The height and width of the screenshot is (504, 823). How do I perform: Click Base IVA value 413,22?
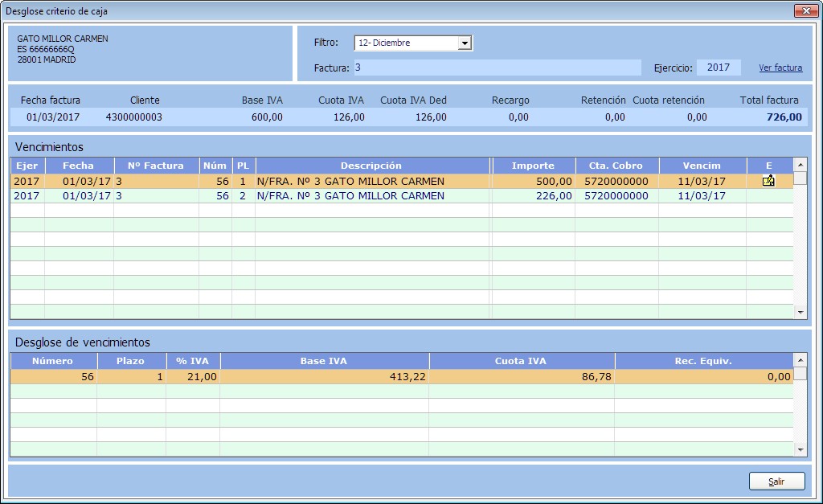(x=325, y=377)
